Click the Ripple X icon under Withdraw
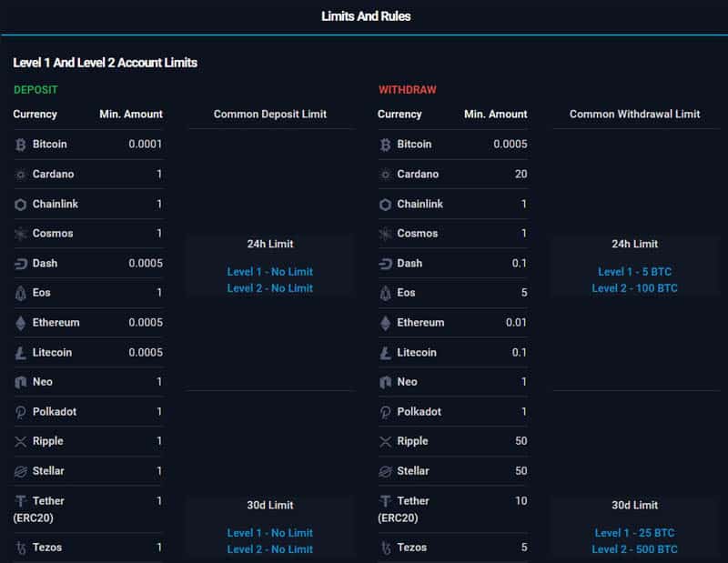 385,442
